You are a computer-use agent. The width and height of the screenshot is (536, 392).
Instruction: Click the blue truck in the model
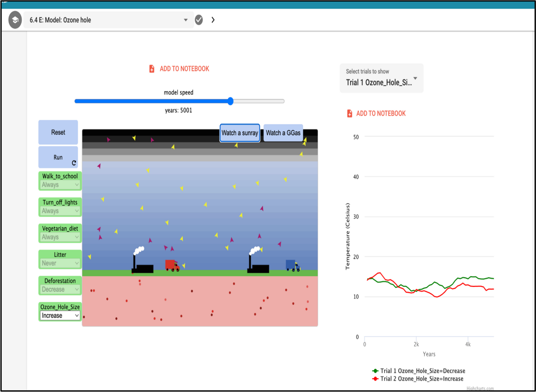click(x=293, y=265)
